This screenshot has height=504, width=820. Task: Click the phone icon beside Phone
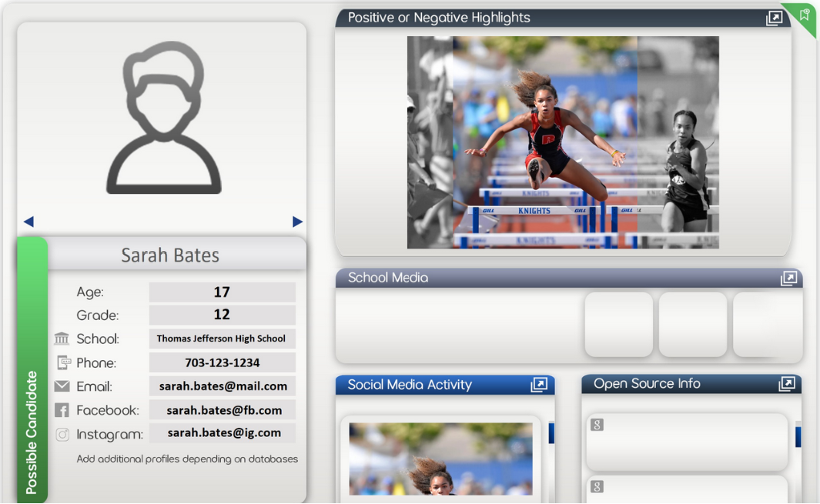(64, 362)
